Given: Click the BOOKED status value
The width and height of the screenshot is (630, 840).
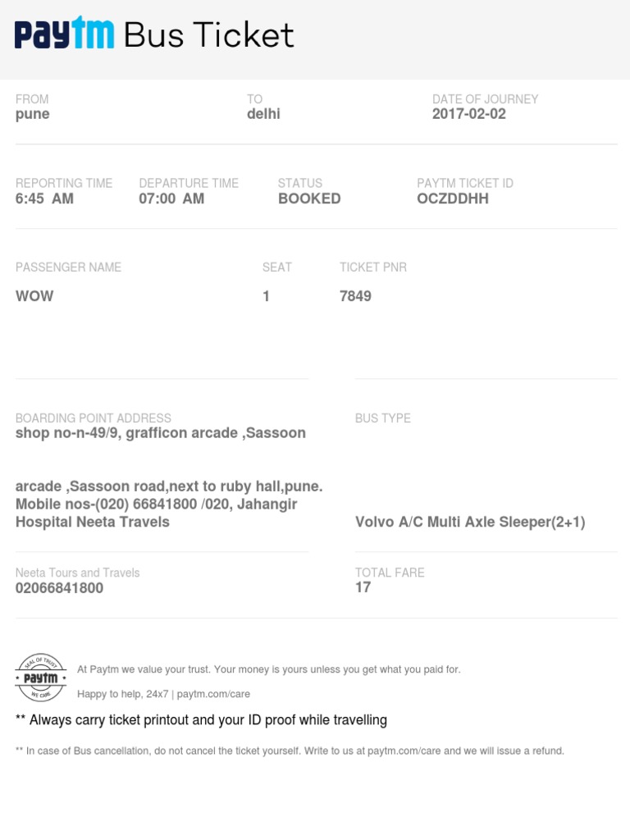Looking at the screenshot, I should [309, 199].
